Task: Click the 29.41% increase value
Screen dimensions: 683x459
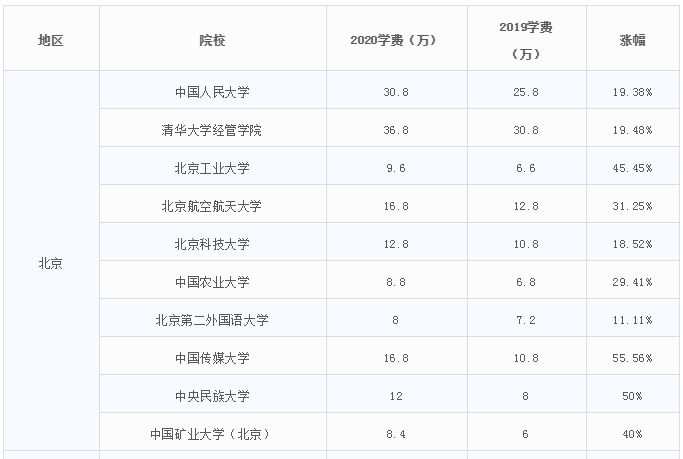Action: pos(632,282)
